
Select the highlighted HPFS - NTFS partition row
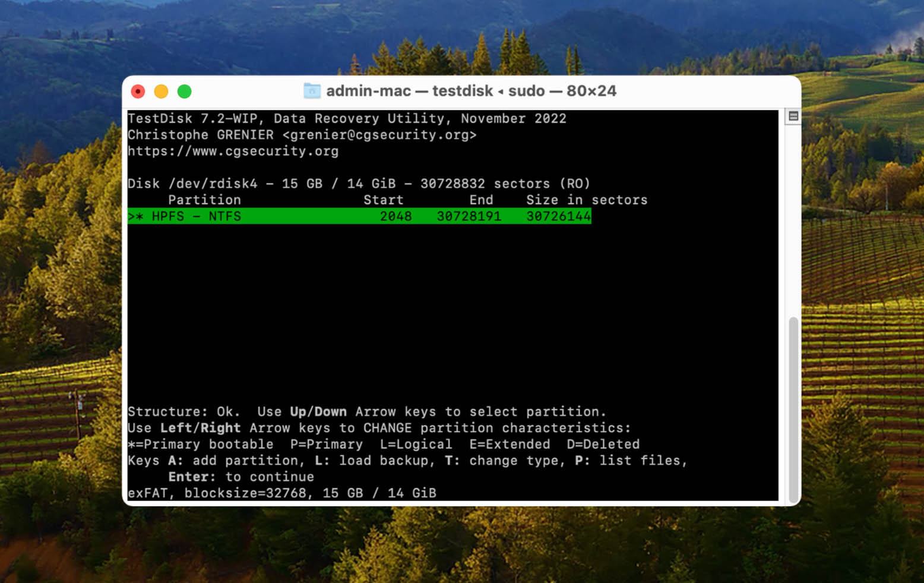[x=356, y=216]
